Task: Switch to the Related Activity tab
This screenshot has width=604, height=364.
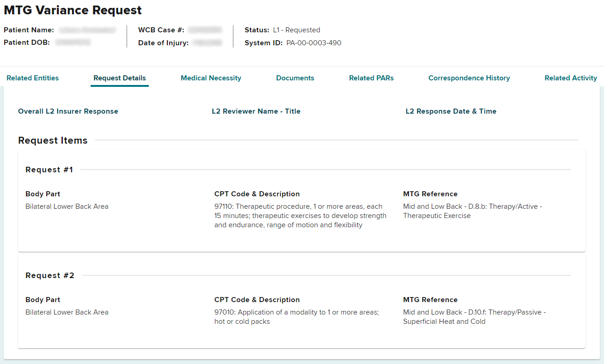Action: coord(571,78)
